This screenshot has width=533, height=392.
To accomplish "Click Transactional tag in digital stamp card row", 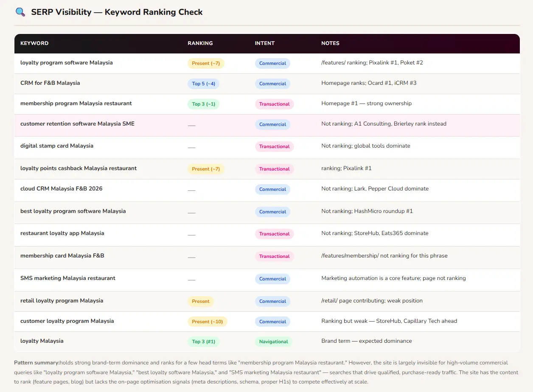I will (x=274, y=147).
